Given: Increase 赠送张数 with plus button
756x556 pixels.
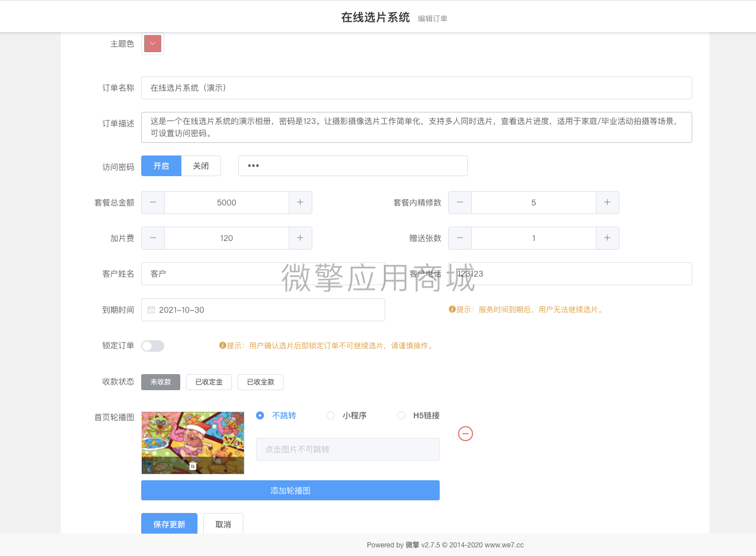Looking at the screenshot, I should pyautogui.click(x=607, y=238).
